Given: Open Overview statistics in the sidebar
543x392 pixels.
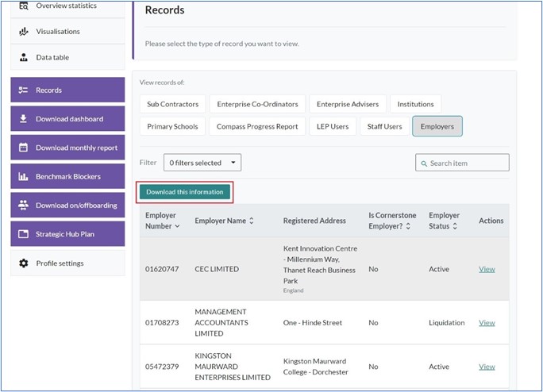Looking at the screenshot, I should pyautogui.click(x=67, y=8).
